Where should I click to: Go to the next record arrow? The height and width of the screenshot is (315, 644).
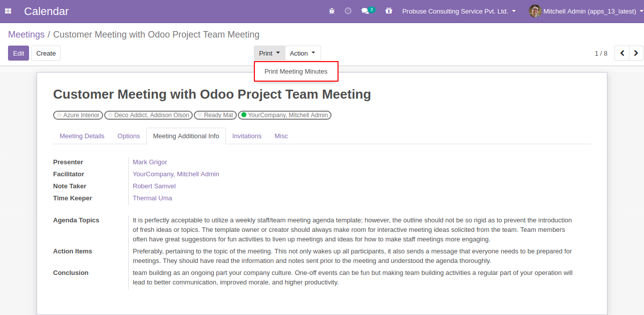pyautogui.click(x=636, y=53)
